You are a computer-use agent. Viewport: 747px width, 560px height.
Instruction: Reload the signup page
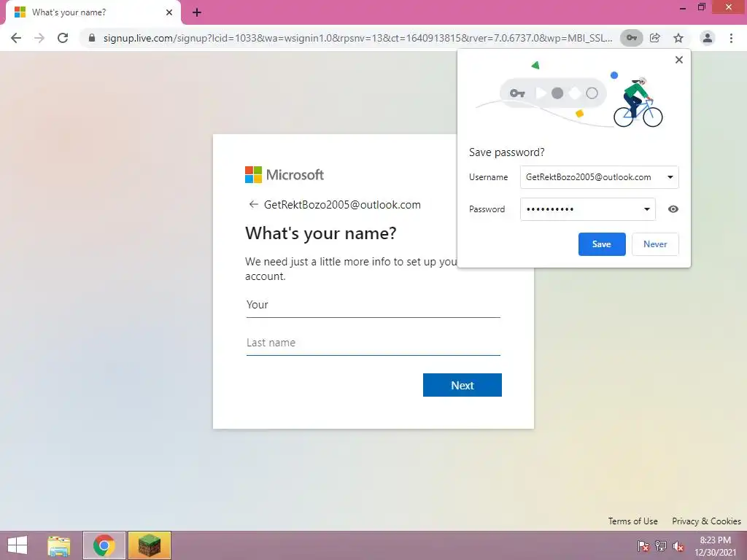coord(63,38)
